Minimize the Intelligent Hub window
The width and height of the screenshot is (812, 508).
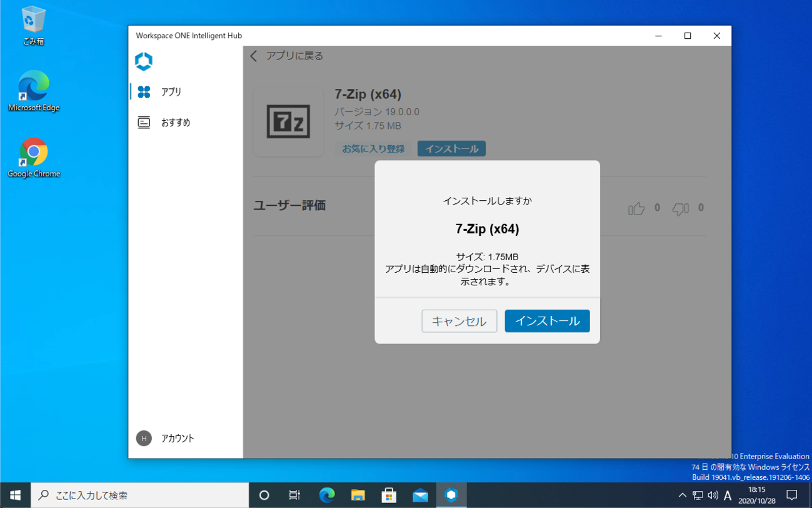point(658,36)
